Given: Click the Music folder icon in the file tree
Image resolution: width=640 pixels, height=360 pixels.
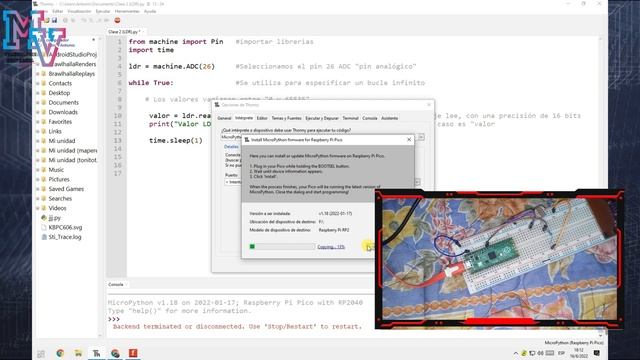Looking at the screenshot, I should (x=44, y=170).
